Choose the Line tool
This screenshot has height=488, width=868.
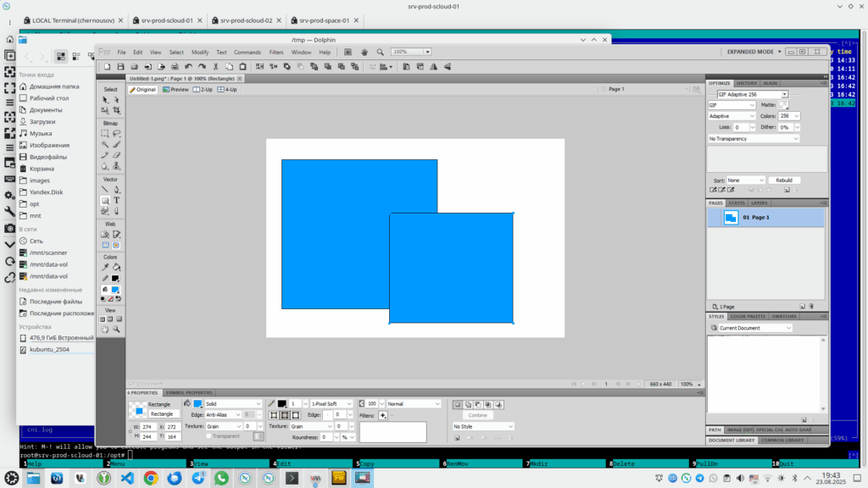(105, 190)
